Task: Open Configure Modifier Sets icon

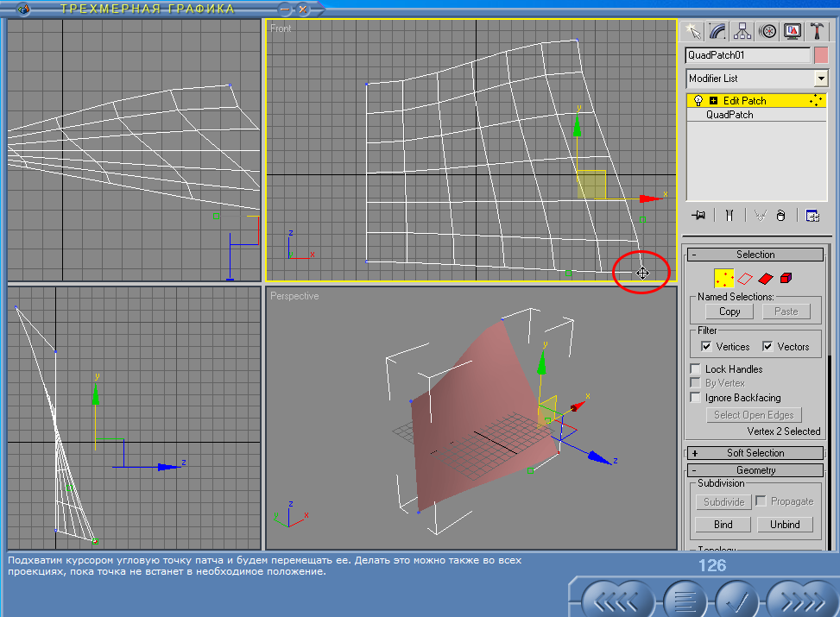Action: coord(812,216)
